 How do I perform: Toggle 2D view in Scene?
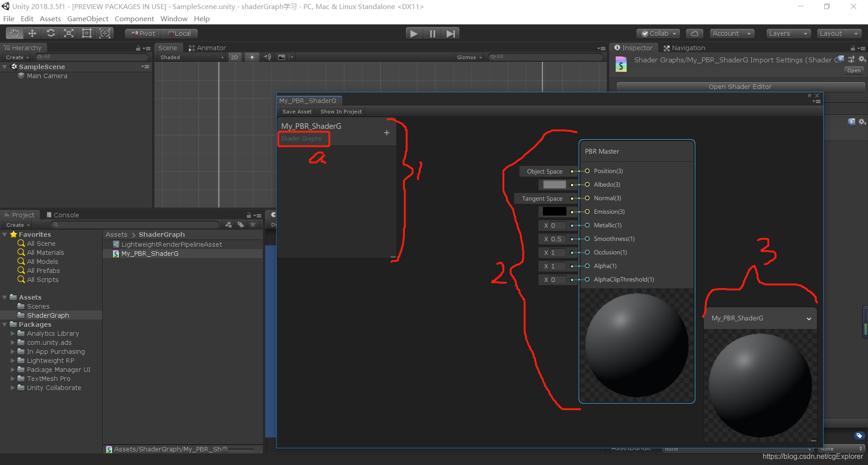tap(234, 57)
